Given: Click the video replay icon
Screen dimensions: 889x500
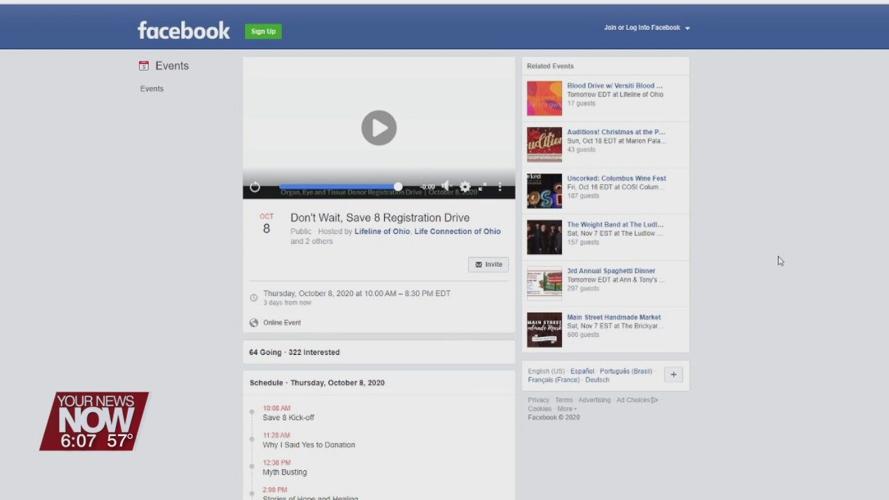Looking at the screenshot, I should (x=255, y=187).
